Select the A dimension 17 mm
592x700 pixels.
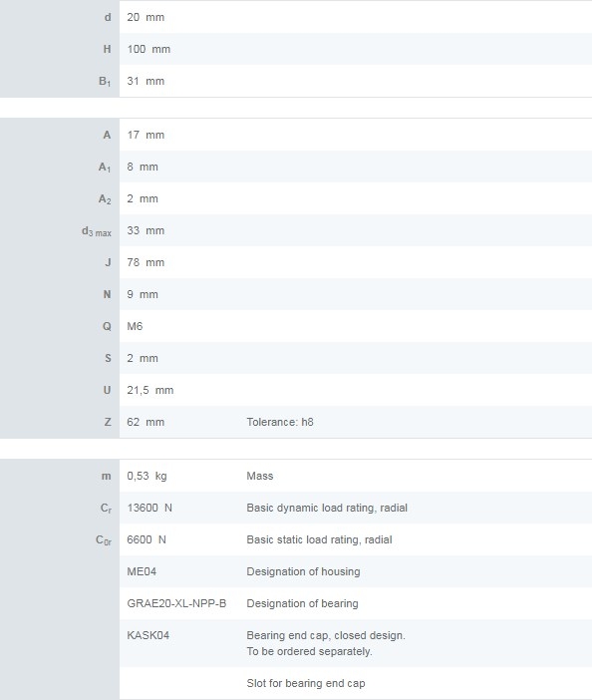(146, 135)
